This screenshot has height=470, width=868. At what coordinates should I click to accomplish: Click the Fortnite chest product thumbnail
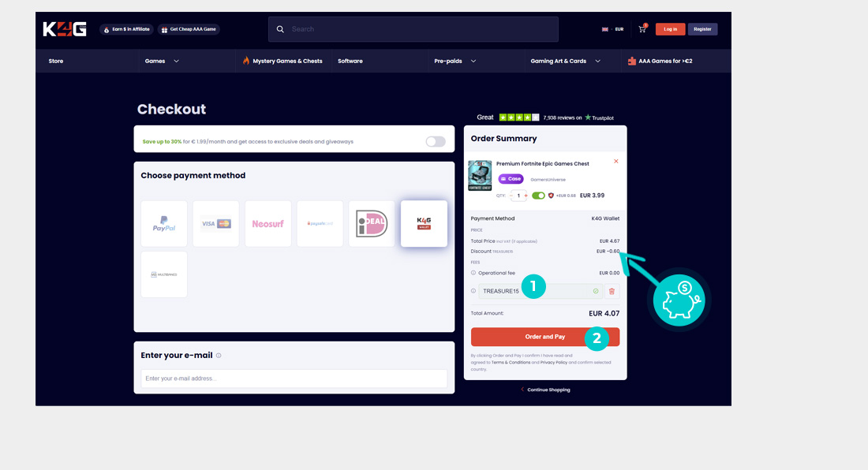tap(480, 176)
